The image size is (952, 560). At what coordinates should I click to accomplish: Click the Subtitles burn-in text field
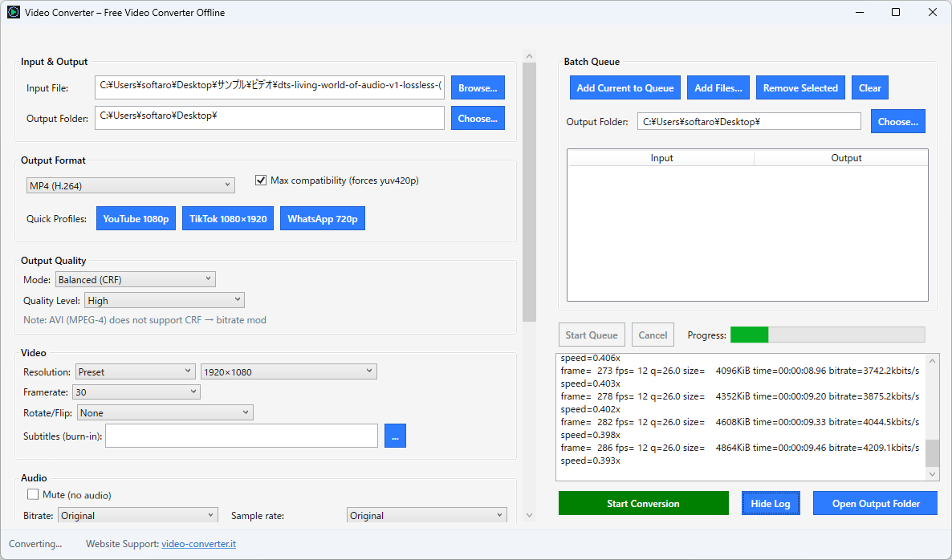coord(241,436)
